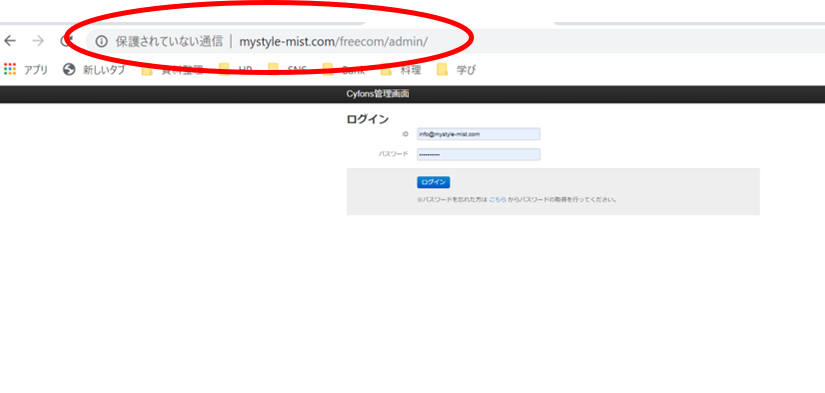The height and width of the screenshot is (393, 825).
Task: Focus the パスワード input field
Action: tap(478, 155)
